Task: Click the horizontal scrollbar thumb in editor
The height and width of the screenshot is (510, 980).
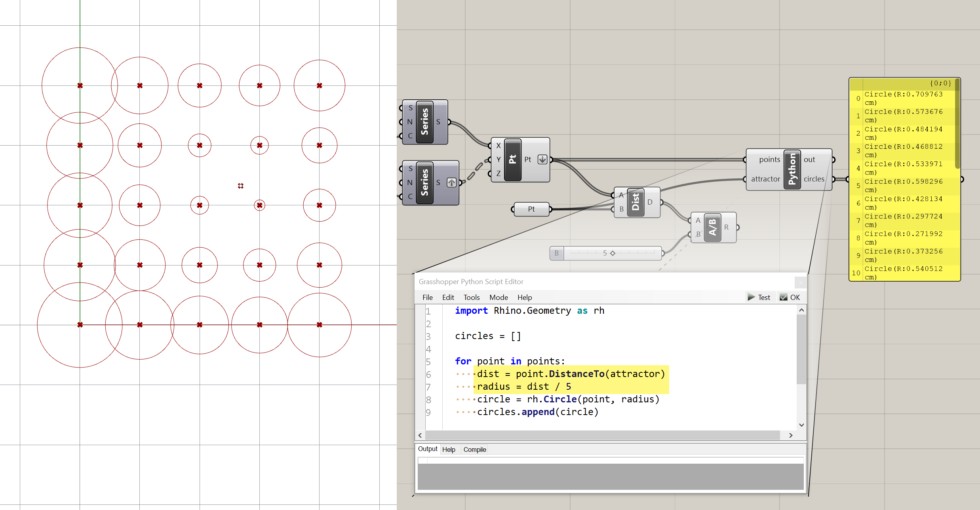Action: point(602,435)
